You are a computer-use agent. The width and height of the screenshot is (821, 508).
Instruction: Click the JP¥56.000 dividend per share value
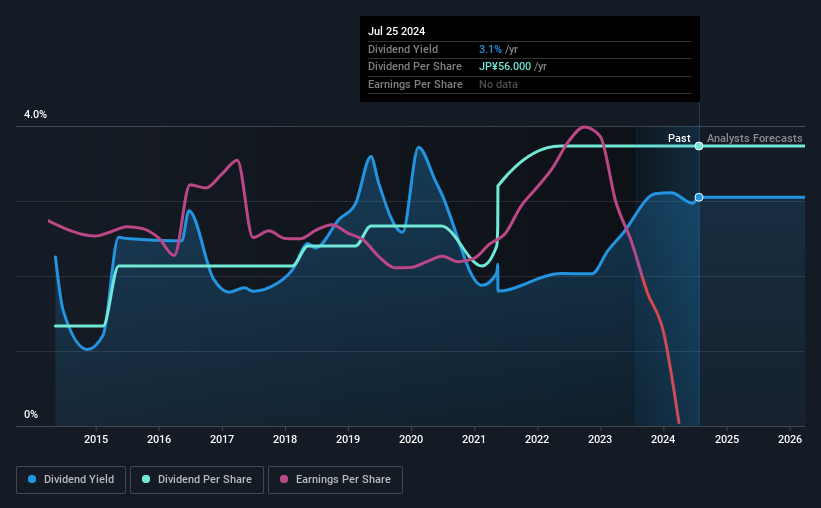pos(505,67)
